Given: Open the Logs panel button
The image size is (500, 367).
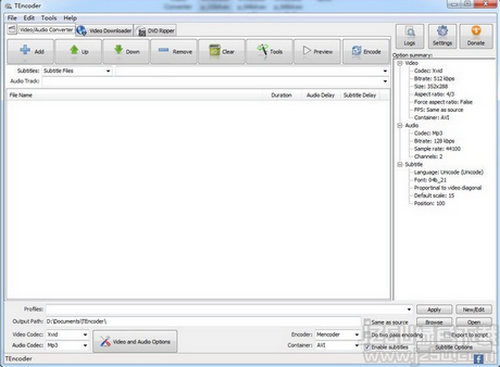Looking at the screenshot, I should 410,36.
